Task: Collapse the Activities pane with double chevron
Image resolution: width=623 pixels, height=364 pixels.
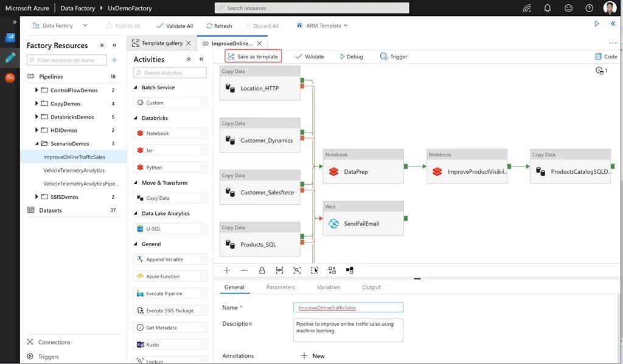Action: click(x=201, y=59)
